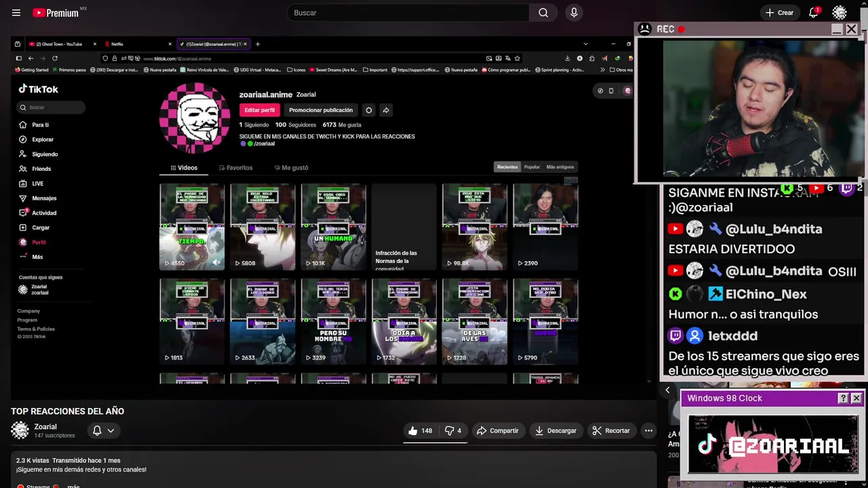This screenshot has height=488, width=868.
Task: Switch to the Ghost Town YouTube browser tab
Action: click(x=62, y=44)
